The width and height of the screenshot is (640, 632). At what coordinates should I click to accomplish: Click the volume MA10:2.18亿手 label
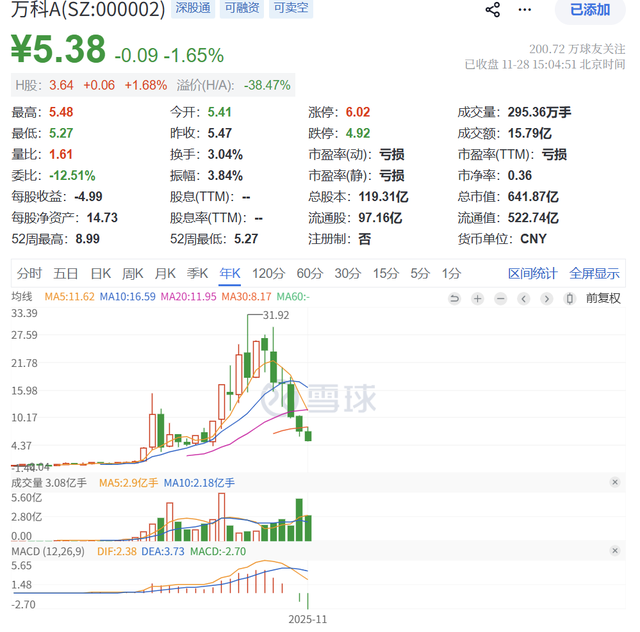point(199,483)
